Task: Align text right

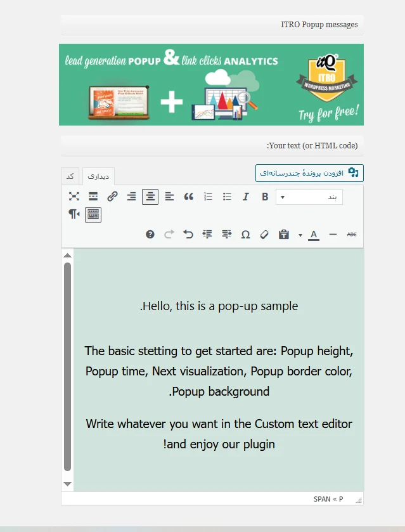Action: click(x=131, y=197)
